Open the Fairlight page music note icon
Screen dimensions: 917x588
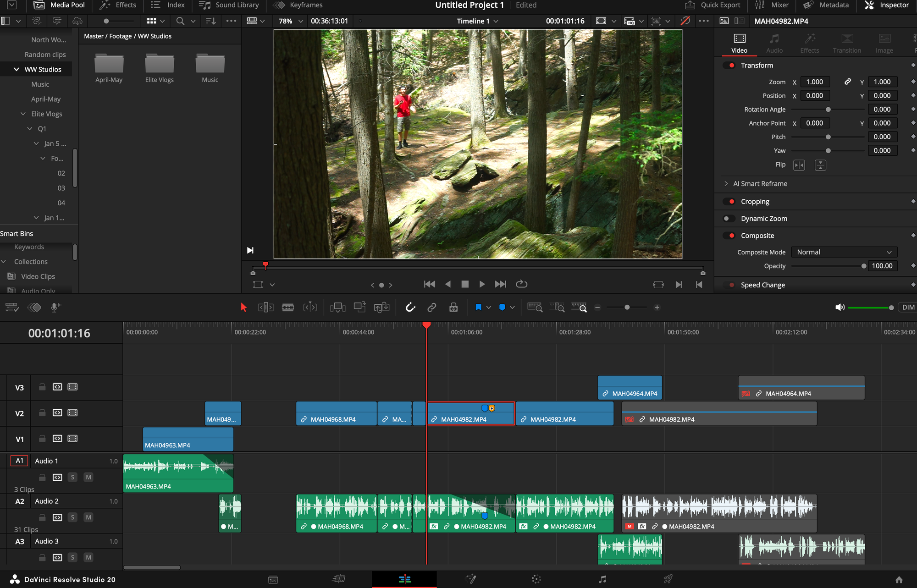pyautogui.click(x=602, y=579)
